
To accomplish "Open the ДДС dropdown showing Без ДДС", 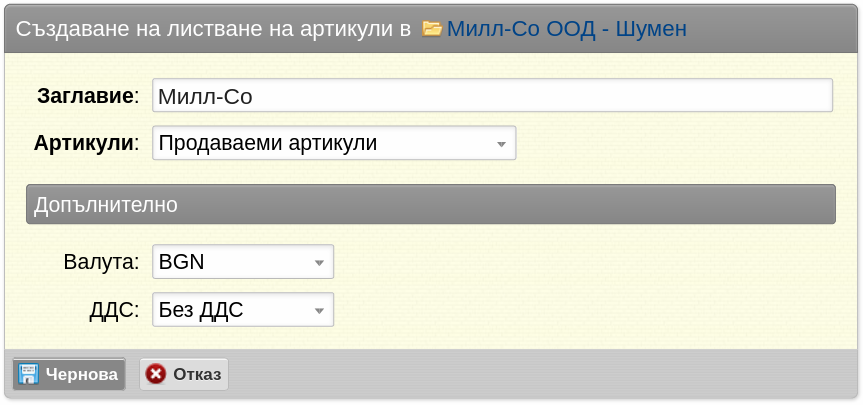I will pos(243,309).
